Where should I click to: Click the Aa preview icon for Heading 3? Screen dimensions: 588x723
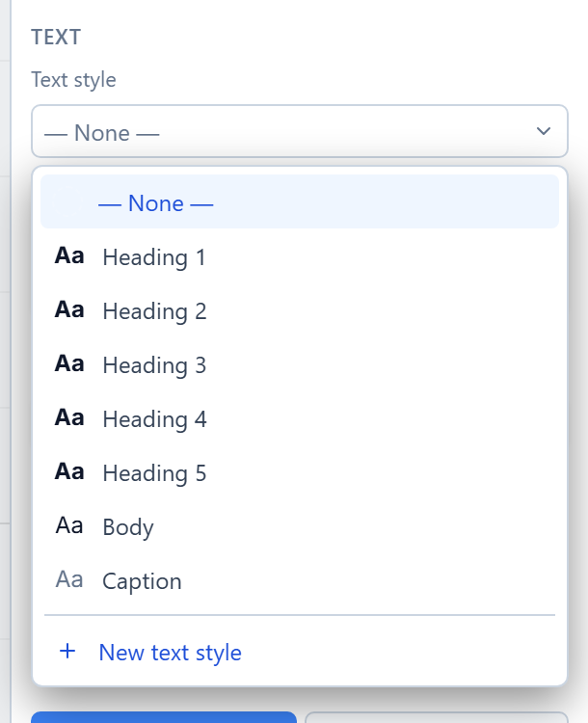tap(69, 363)
